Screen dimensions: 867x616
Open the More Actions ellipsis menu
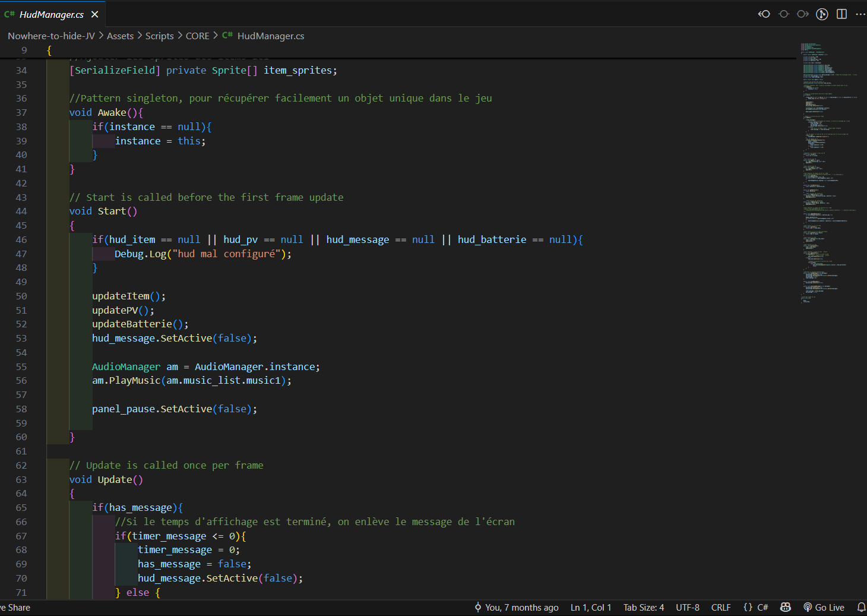(x=860, y=14)
